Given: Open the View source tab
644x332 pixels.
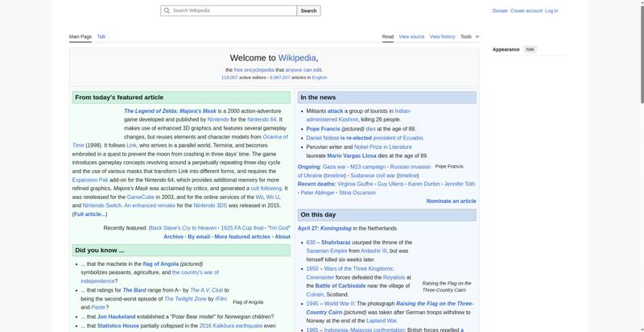Looking at the screenshot, I should [411, 36].
